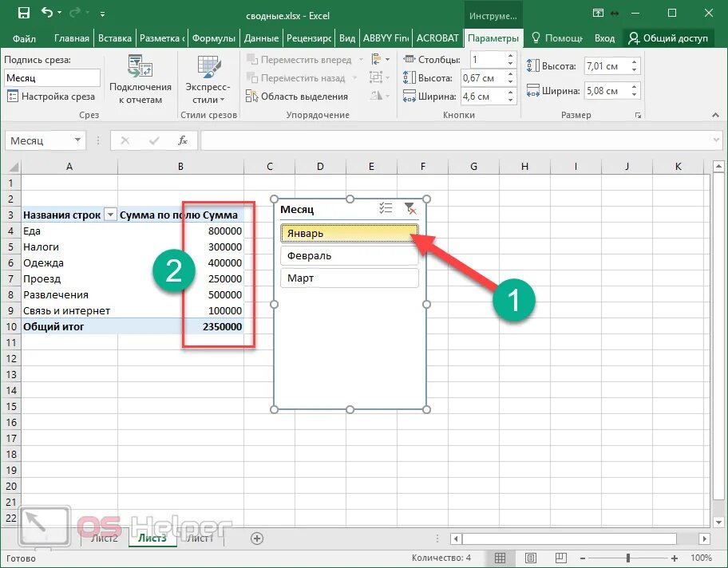Decrease button Высота 0,67 см spinner
Screen dimensions: 728x568
(x=511, y=81)
